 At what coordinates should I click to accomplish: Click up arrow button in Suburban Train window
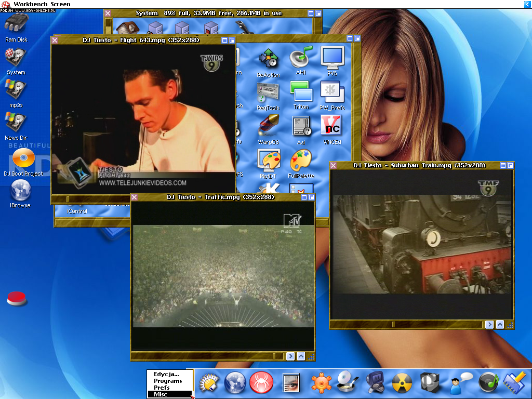500,324
